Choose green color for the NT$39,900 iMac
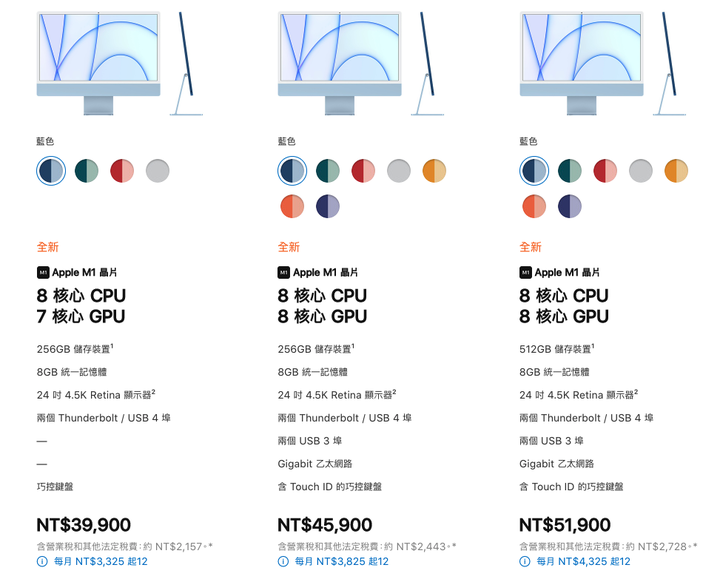720x579 pixels. click(86, 171)
